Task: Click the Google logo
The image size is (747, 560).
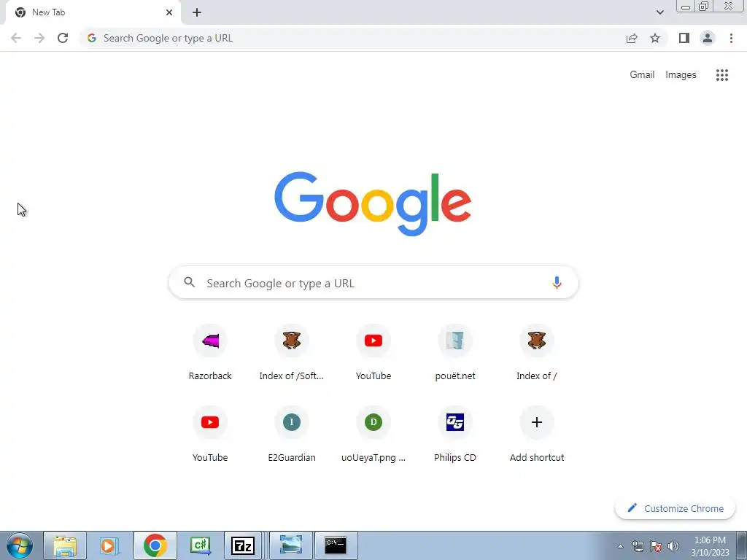Action: [373, 203]
